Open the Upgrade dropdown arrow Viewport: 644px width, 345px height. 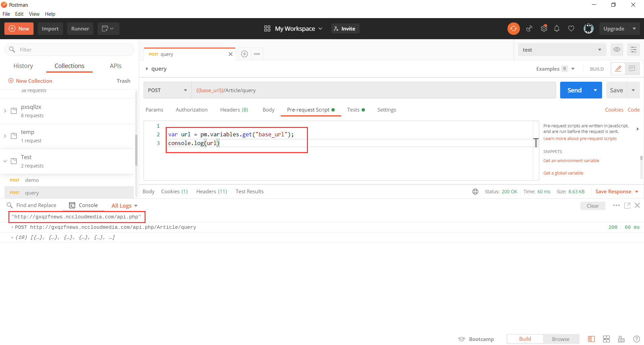coord(634,28)
